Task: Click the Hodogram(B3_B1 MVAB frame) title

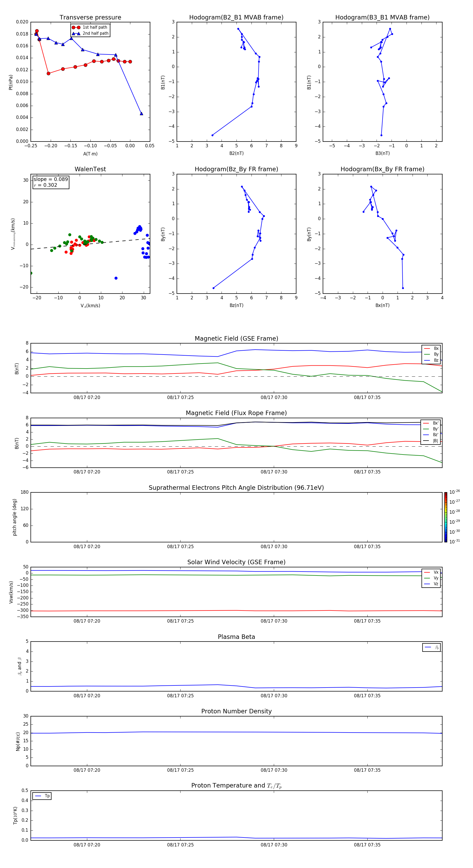Action: [x=382, y=18]
